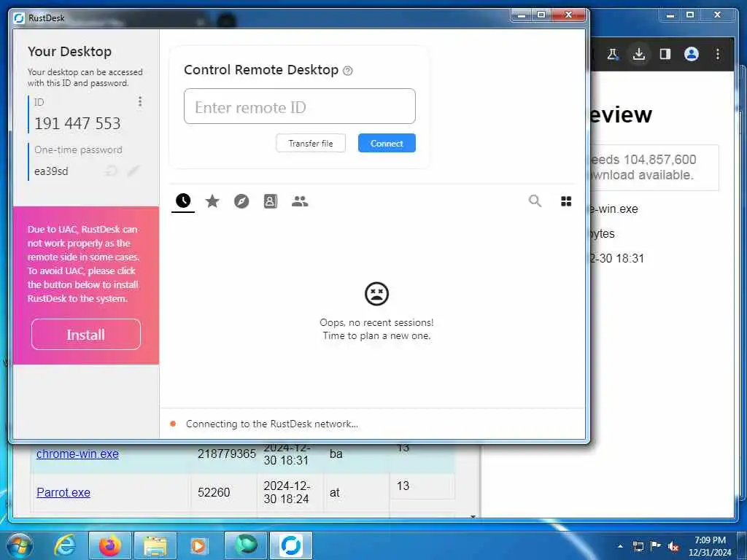Open the Discovered compass tab
Screen dimensions: 747x560
pos(241,201)
